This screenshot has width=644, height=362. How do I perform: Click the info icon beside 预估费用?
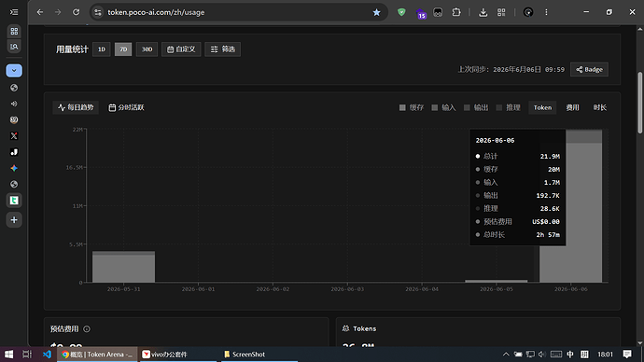pos(87,328)
